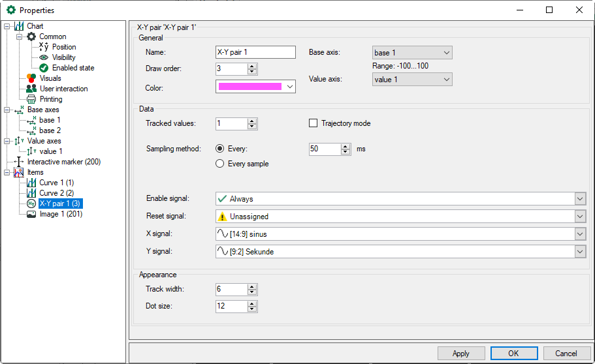Image resolution: width=595 pixels, height=364 pixels.
Task: Select the User interaction people icon
Action: (x=31, y=89)
